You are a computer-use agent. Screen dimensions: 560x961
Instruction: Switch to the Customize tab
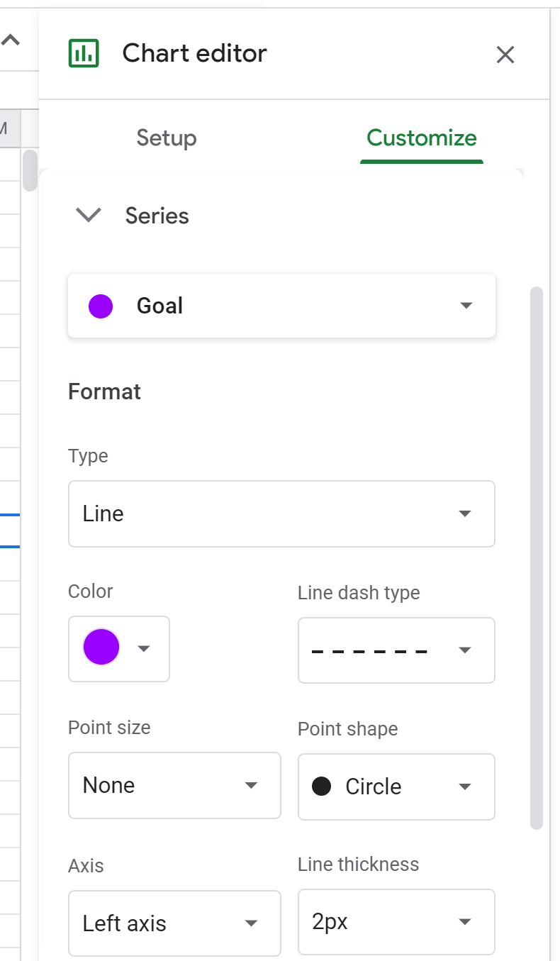point(421,138)
